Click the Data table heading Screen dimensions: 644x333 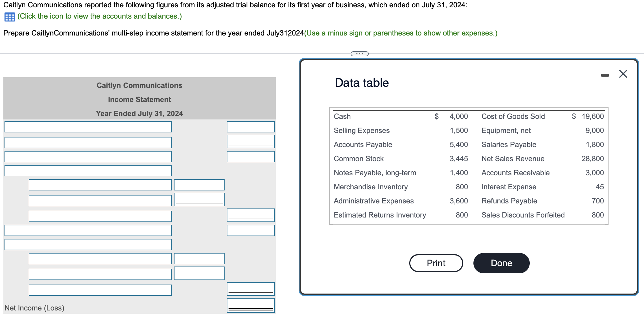362,83
